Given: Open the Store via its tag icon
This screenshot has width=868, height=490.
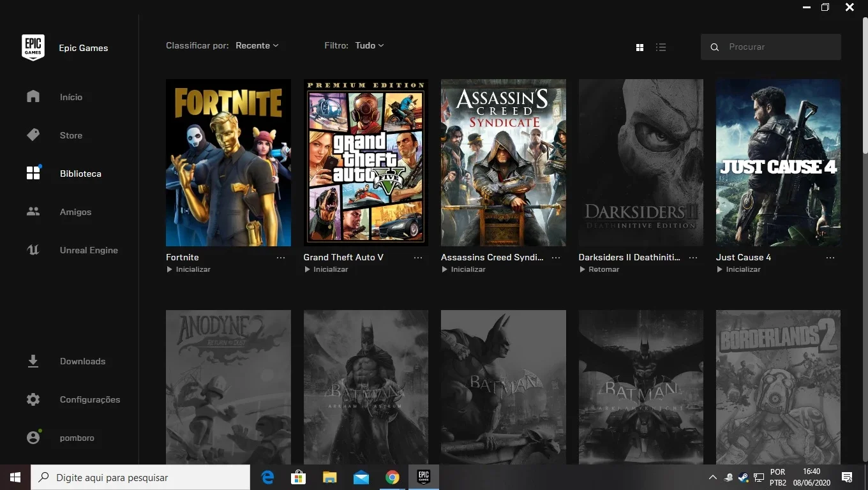Looking at the screenshot, I should pos(33,135).
